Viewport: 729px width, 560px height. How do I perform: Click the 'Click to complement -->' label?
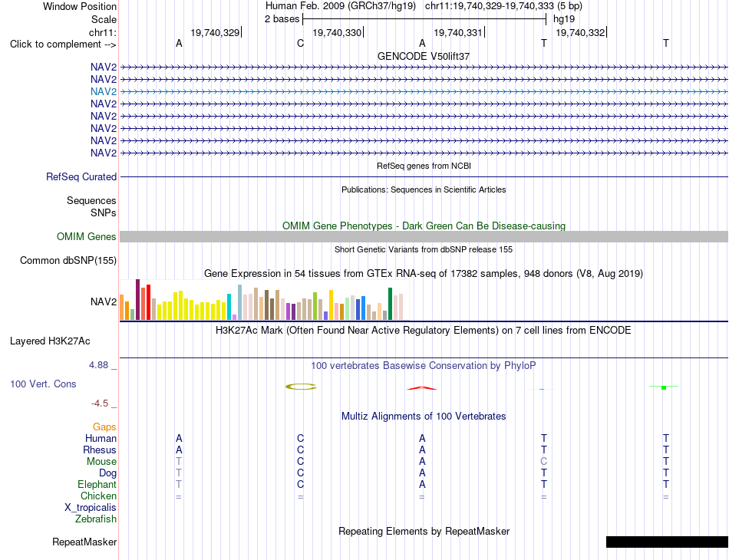63,44
